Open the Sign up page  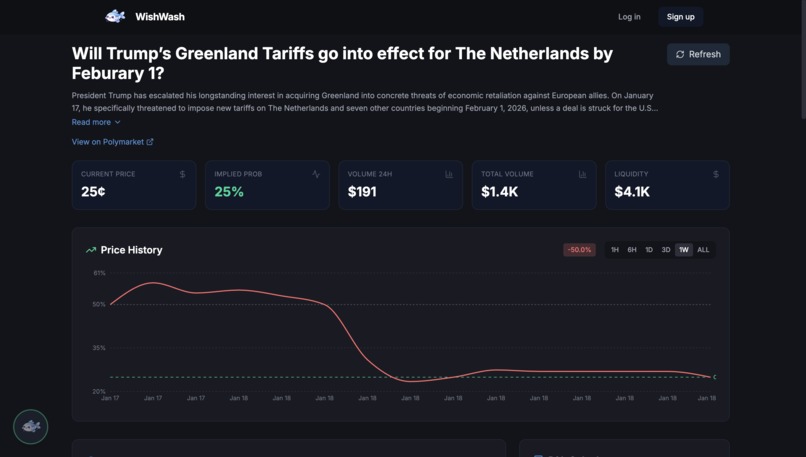(x=681, y=17)
